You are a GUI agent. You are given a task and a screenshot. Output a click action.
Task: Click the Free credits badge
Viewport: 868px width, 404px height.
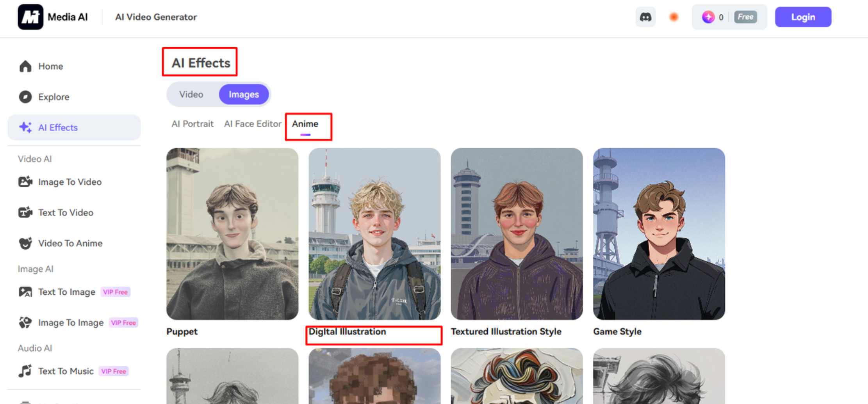pos(745,17)
